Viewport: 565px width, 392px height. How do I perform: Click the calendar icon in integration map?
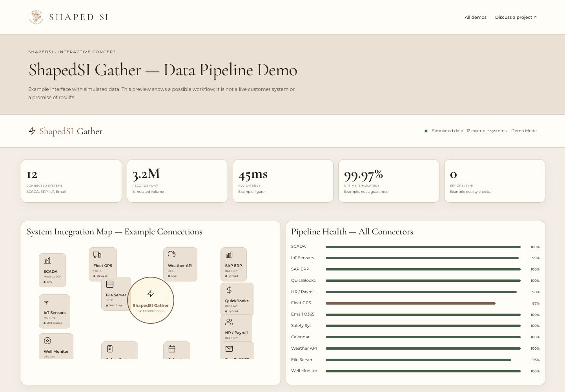[172, 348]
